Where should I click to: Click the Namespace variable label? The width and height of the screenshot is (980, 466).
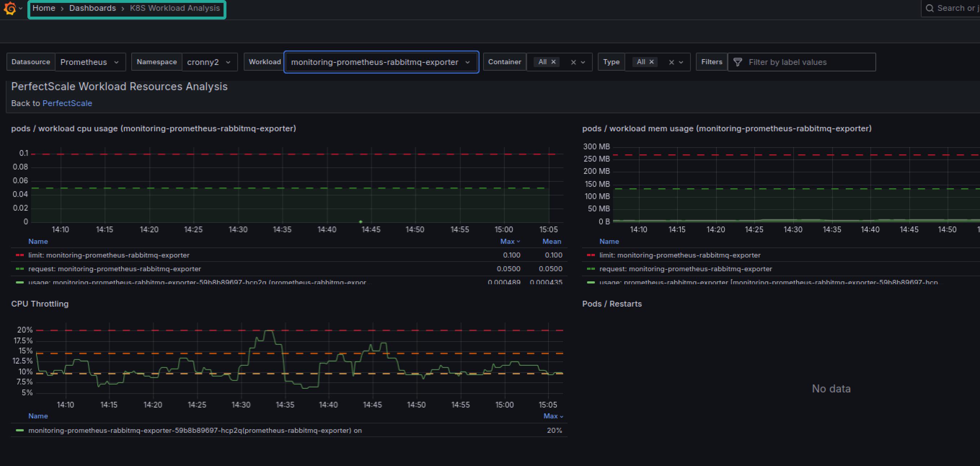pos(157,62)
